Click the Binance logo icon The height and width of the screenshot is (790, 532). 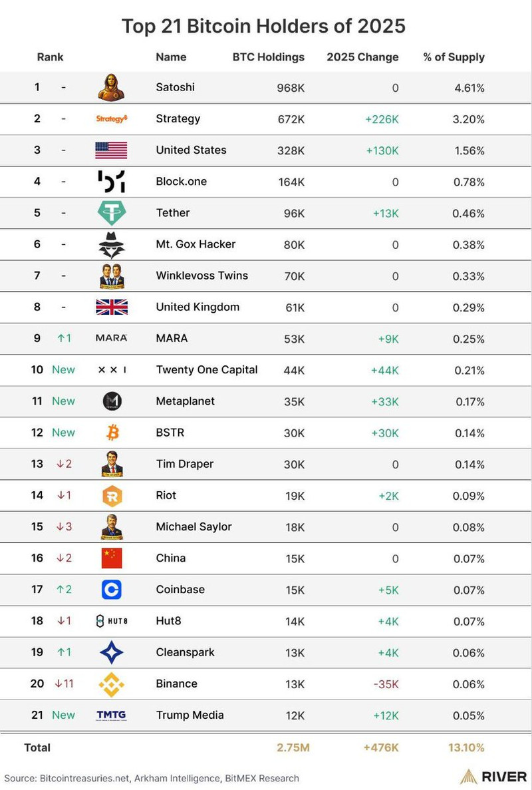coord(111,684)
